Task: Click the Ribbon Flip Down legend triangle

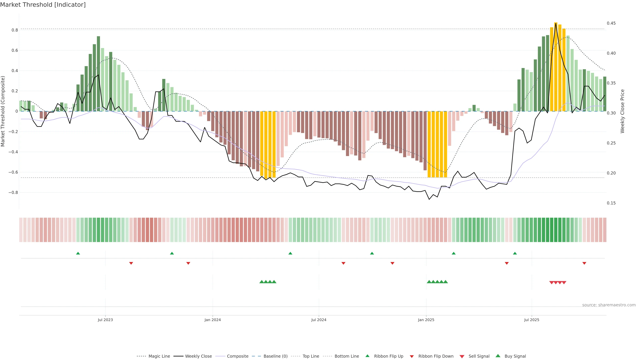Action: [412, 356]
